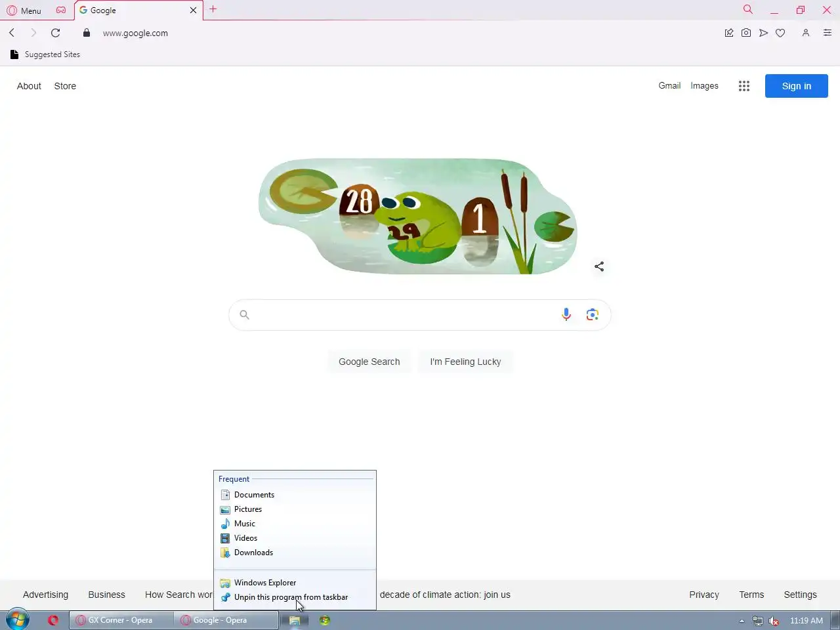
Task: Open Images link
Action: (704, 85)
